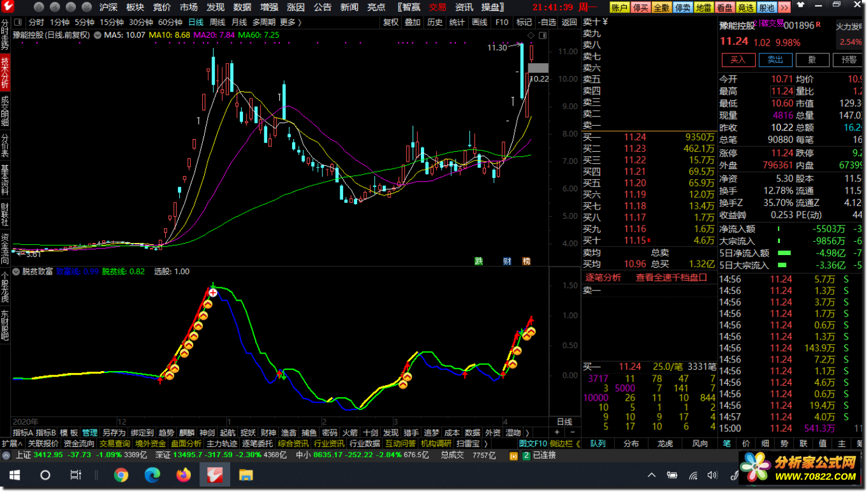Click the stock app icon on the taskbar
The width and height of the screenshot is (868, 492).
[x=214, y=475]
